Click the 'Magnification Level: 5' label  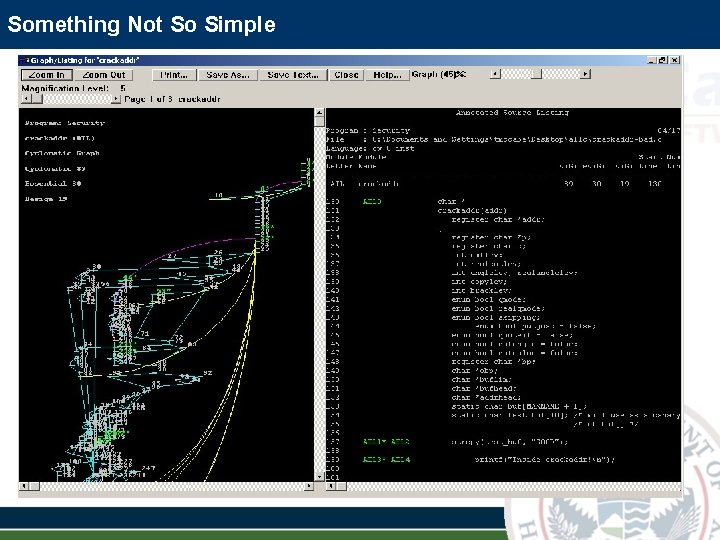(x=73, y=88)
